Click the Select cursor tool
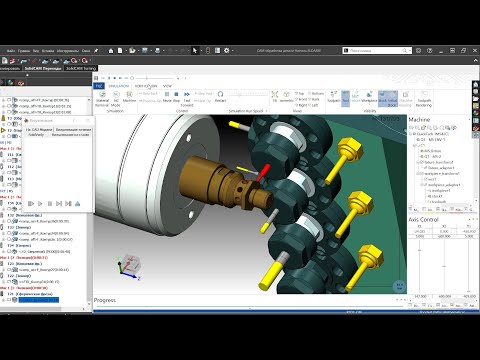 pyautogui.click(x=195, y=51)
